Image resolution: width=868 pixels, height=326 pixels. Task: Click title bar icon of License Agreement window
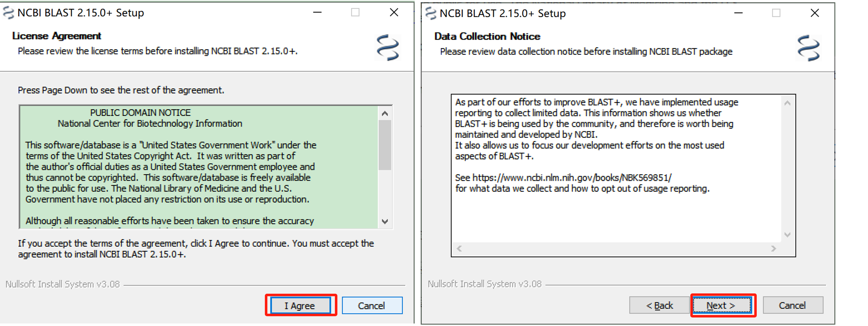(9, 13)
